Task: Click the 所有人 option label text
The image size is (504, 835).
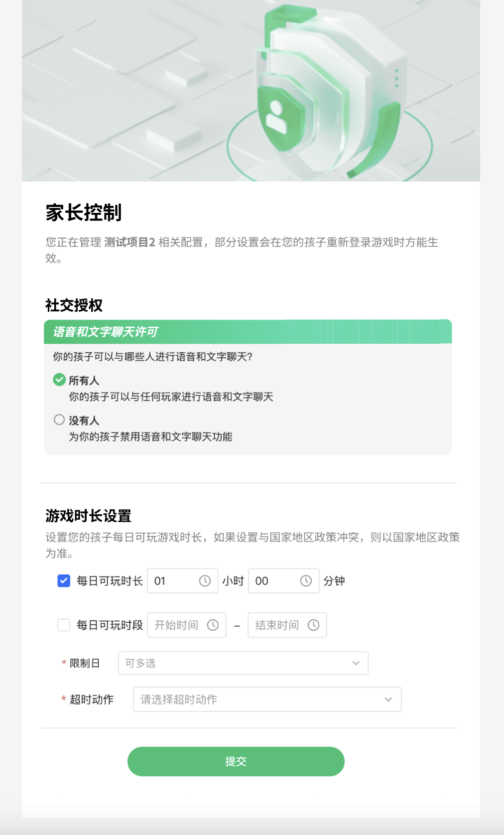Action: pyautogui.click(x=84, y=381)
